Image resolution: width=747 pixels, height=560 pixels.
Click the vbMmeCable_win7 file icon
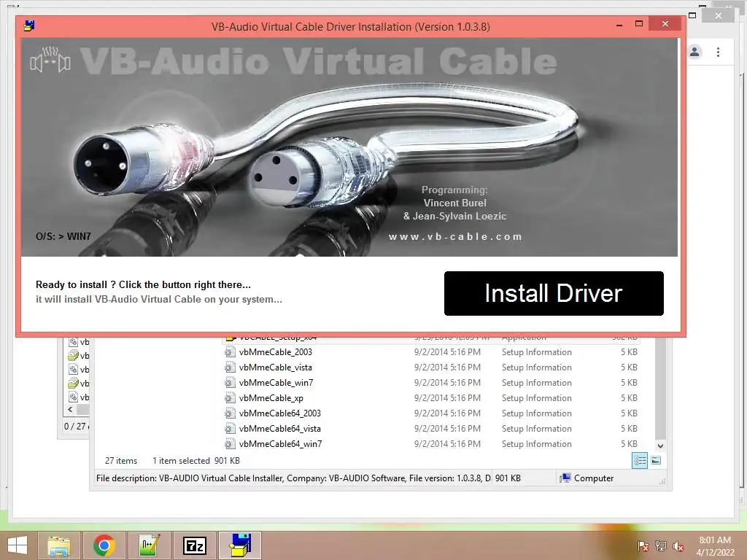point(230,382)
